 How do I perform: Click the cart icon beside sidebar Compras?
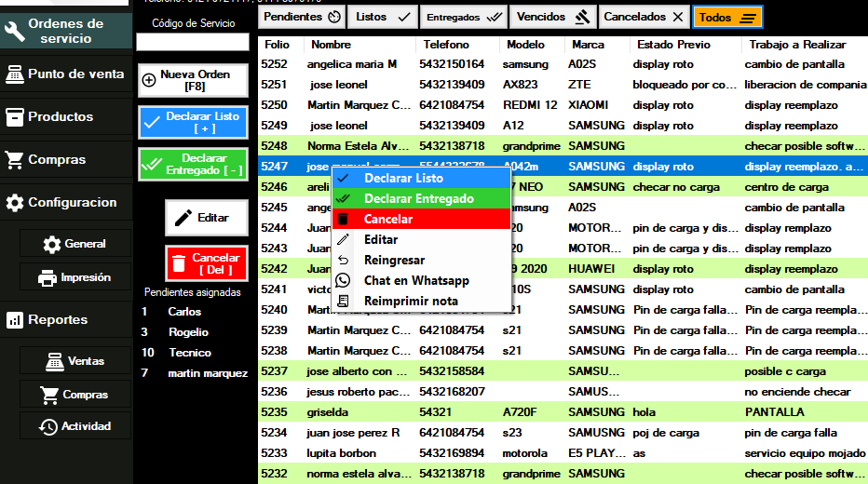(x=14, y=160)
